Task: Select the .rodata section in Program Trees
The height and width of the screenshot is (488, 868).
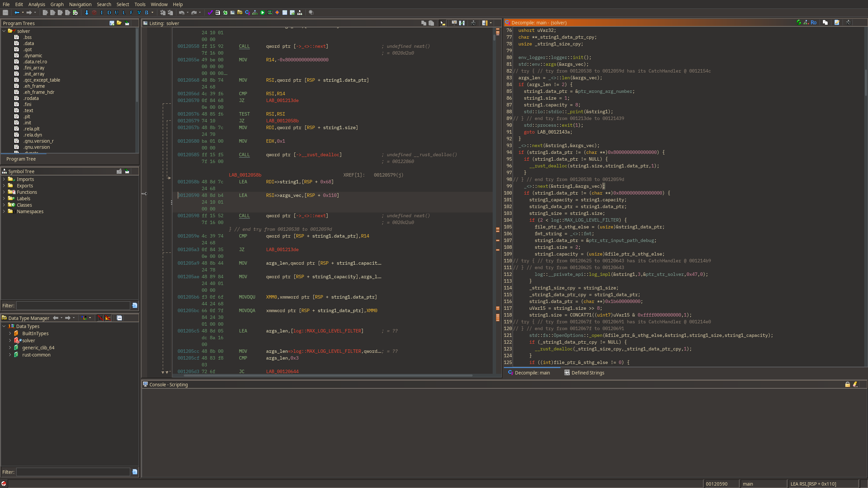Action: (31, 98)
